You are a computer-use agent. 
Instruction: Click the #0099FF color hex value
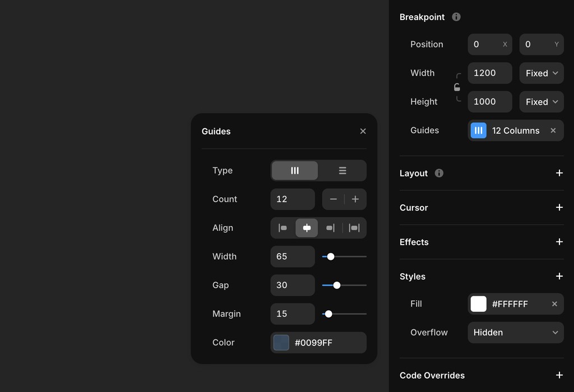click(x=313, y=343)
